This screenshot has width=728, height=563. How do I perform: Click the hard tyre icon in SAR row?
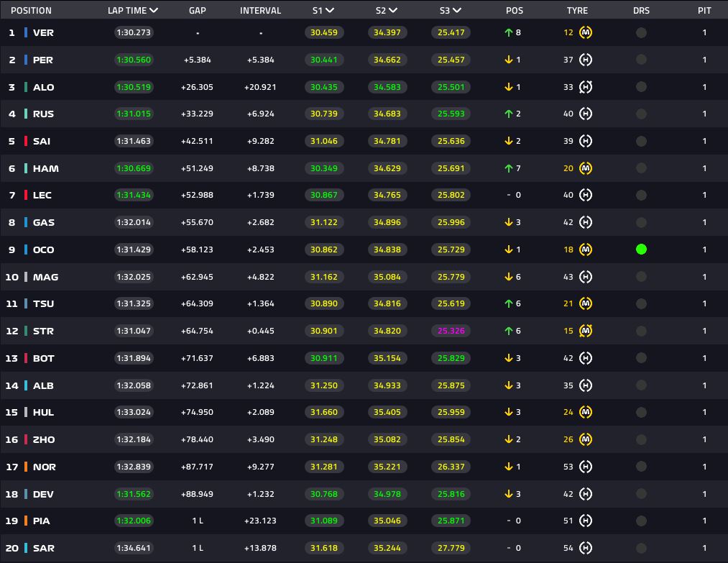click(x=586, y=548)
